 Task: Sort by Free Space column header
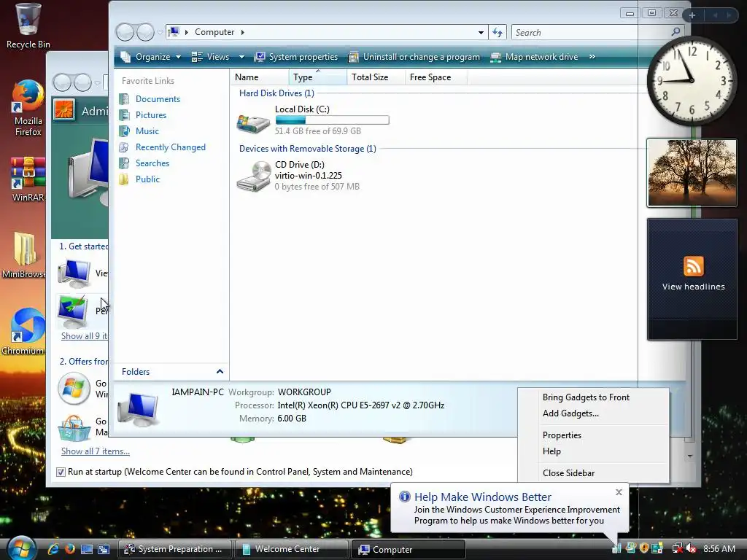click(x=436, y=77)
